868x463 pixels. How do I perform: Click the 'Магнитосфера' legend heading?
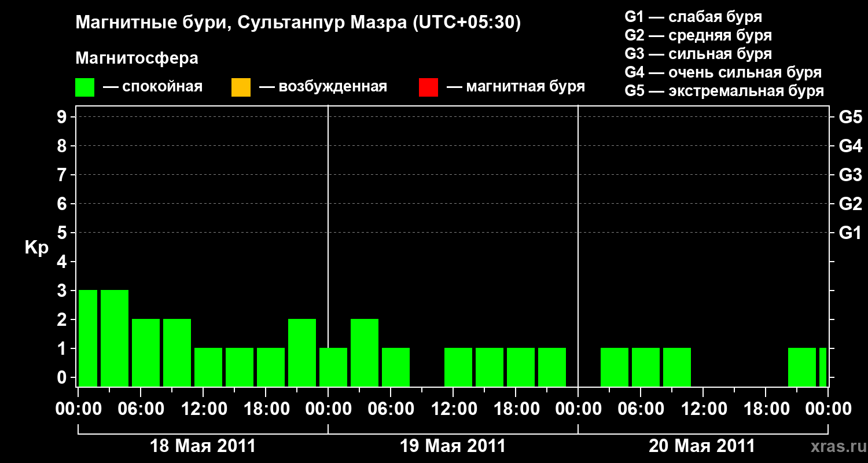click(137, 58)
